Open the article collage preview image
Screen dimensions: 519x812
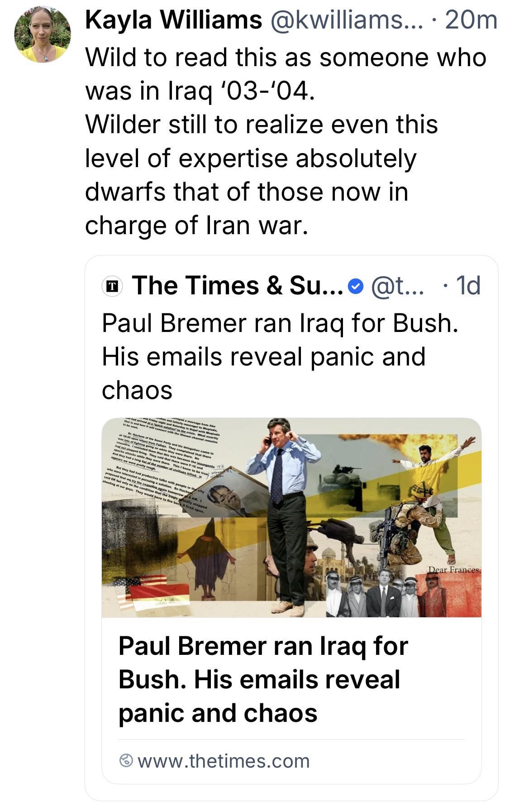pyautogui.click(x=291, y=517)
